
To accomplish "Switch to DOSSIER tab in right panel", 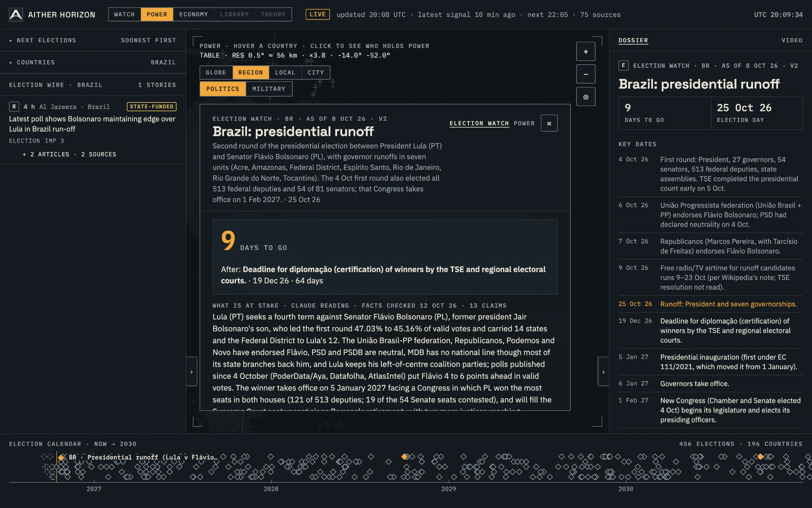I will pyautogui.click(x=633, y=40).
